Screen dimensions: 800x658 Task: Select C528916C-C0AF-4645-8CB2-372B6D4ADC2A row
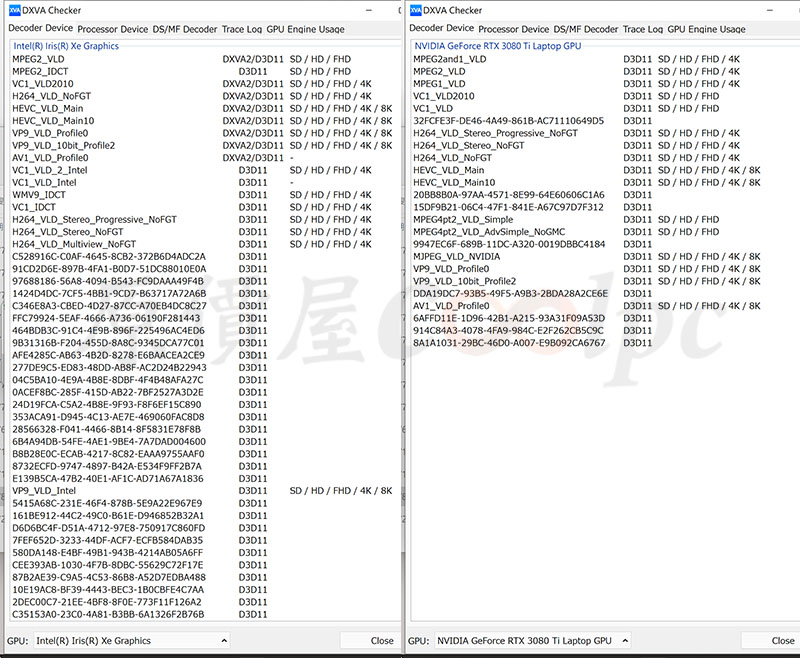pyautogui.click(x=203, y=257)
